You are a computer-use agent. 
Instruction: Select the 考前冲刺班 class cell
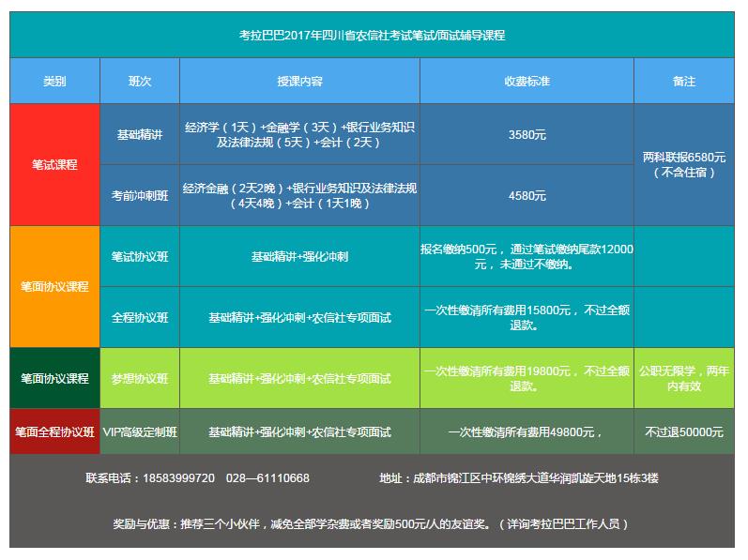point(140,195)
